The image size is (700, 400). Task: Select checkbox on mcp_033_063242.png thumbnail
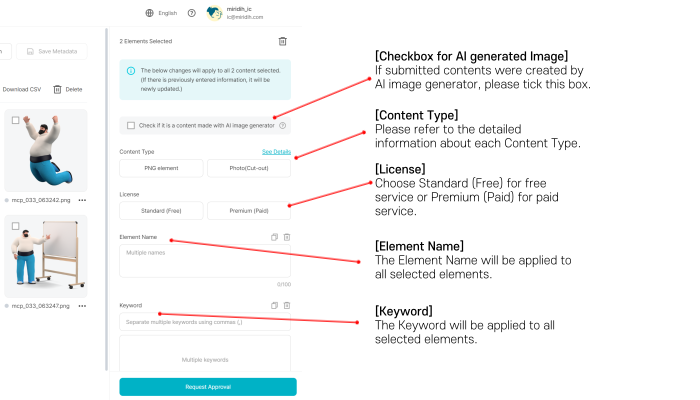coord(15,120)
